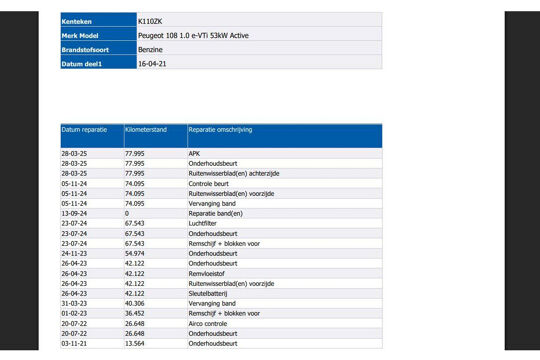Image resolution: width=540 pixels, height=360 pixels.
Task: Select the Merk Model label cell
Action: tap(98, 34)
